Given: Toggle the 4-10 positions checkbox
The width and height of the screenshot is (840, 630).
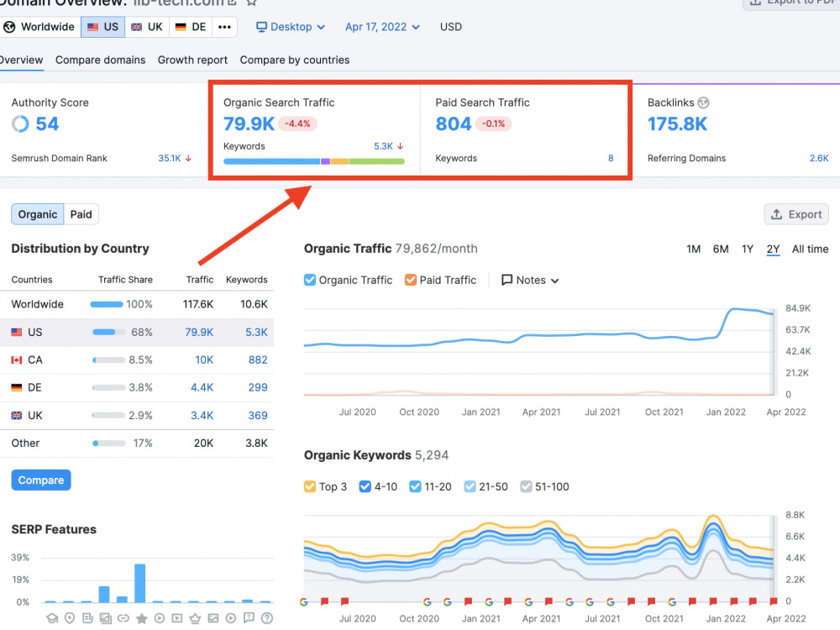Looking at the screenshot, I should tap(365, 486).
